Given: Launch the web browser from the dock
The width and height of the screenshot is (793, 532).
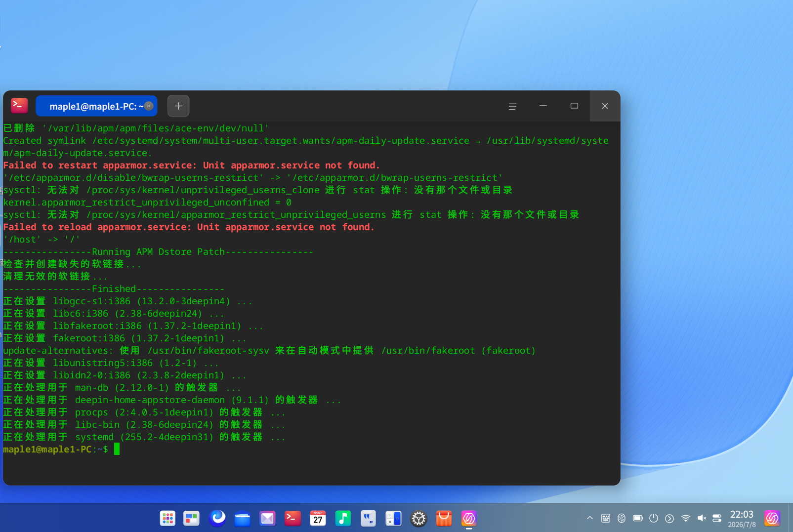Looking at the screenshot, I should [x=217, y=518].
